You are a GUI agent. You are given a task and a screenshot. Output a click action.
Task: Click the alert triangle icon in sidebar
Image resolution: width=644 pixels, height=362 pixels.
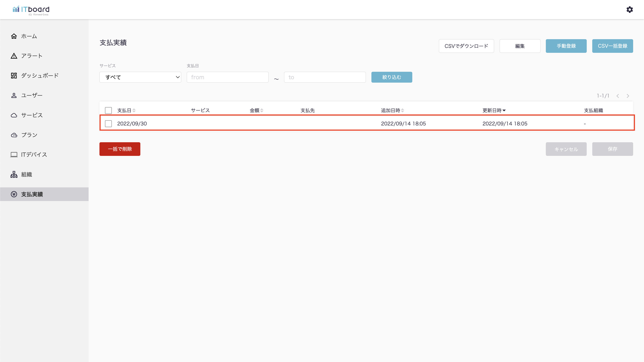point(14,56)
